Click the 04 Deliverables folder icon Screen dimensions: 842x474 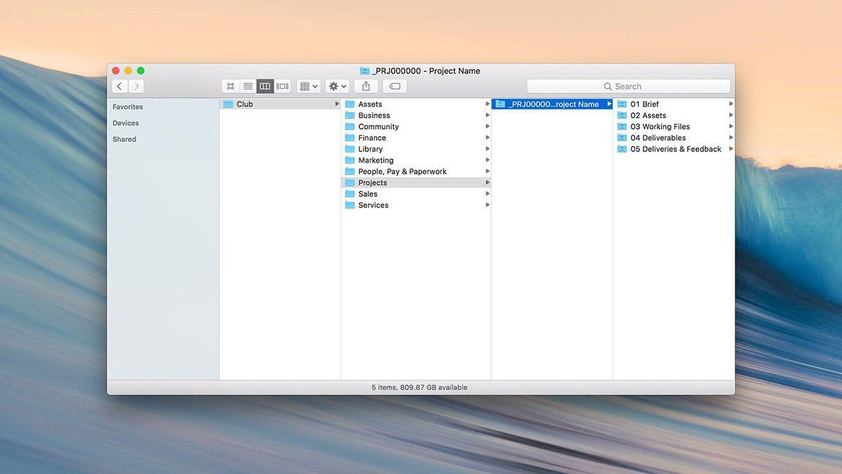click(x=622, y=138)
